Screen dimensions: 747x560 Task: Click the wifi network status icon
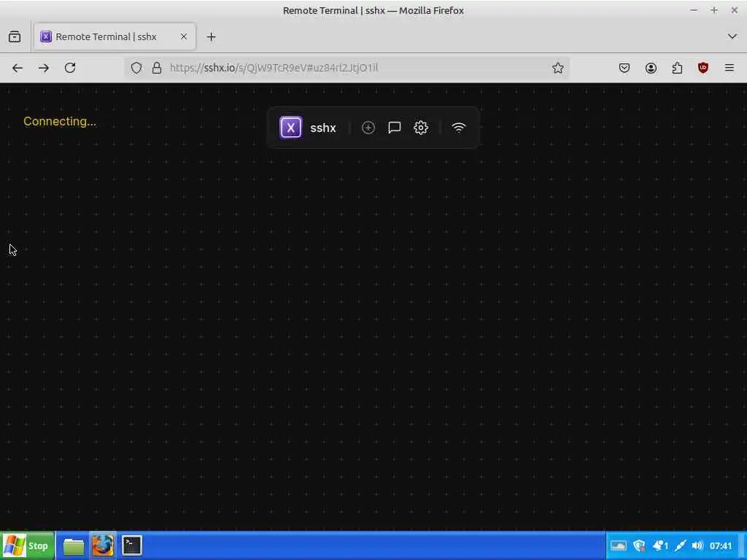click(459, 128)
